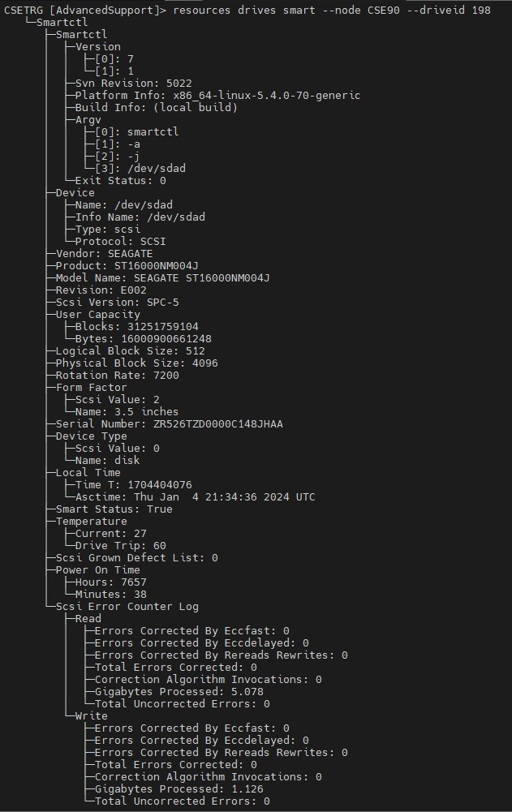Click the Drive Trip: 60 line
Viewport: 512px width, 812px height.
click(x=121, y=546)
